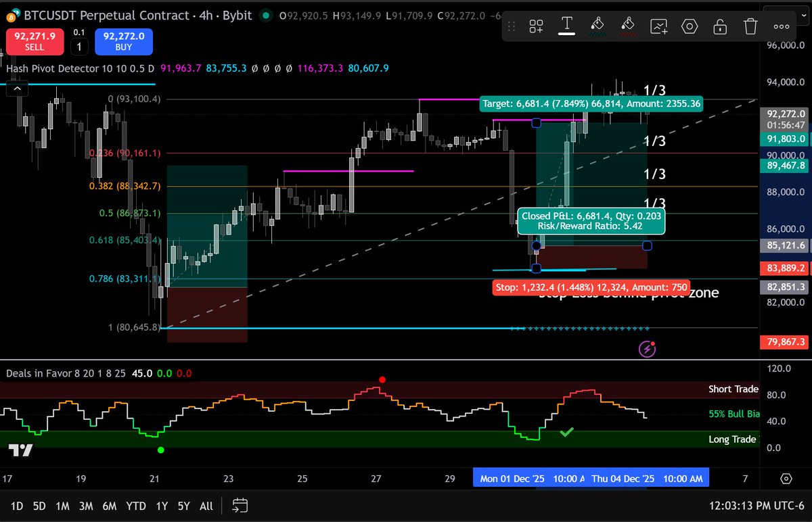
Task: Click the 55% Bull Bias label
Action: point(734,414)
